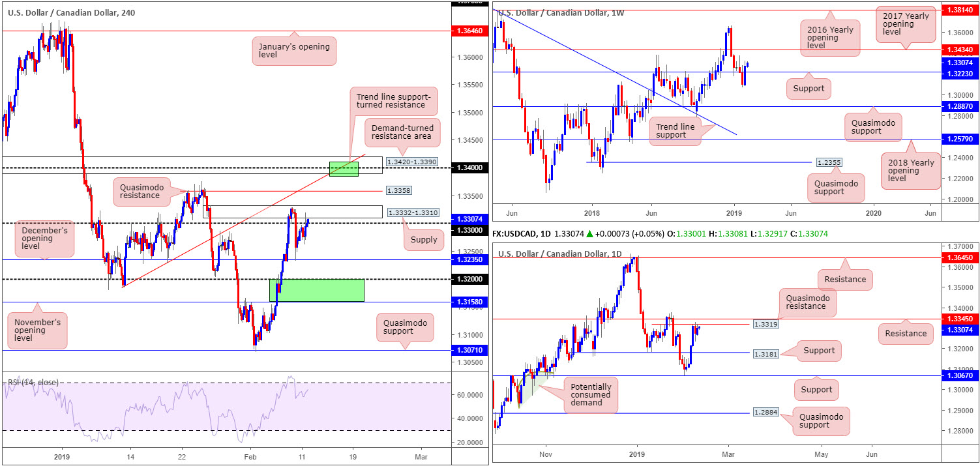Screen dimensions: 980x466
Task: Click the large green demand rectangle near 1.3200
Action: click(316, 290)
